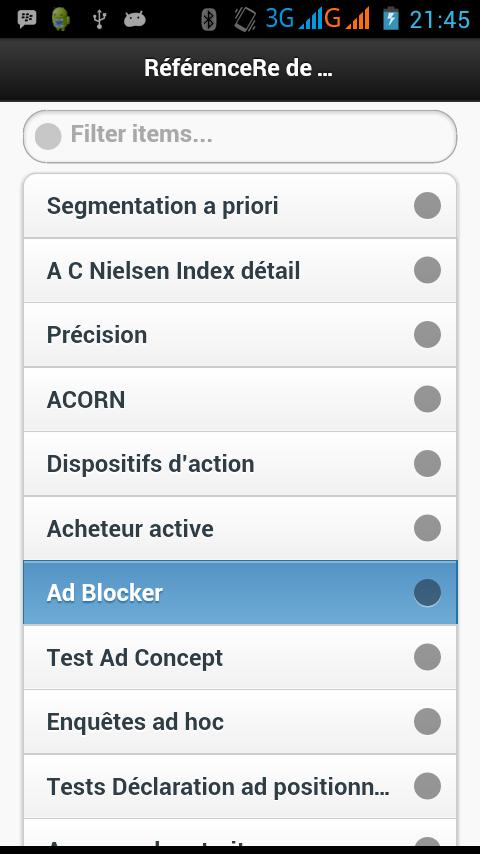Select Test Ad Concept entry
The width and height of the screenshot is (480, 854).
pos(240,657)
